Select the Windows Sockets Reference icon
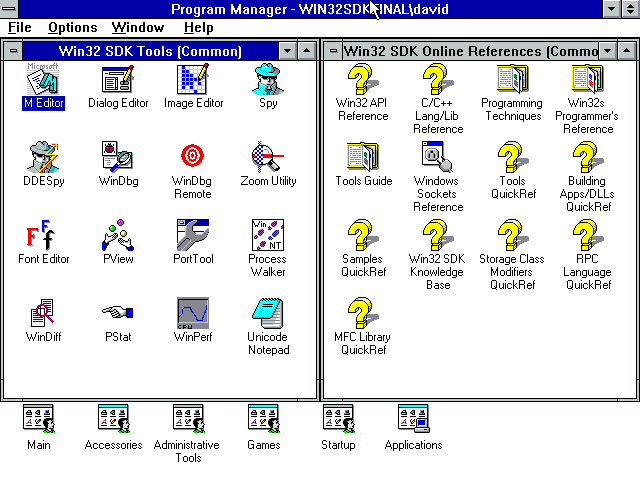 [438, 156]
